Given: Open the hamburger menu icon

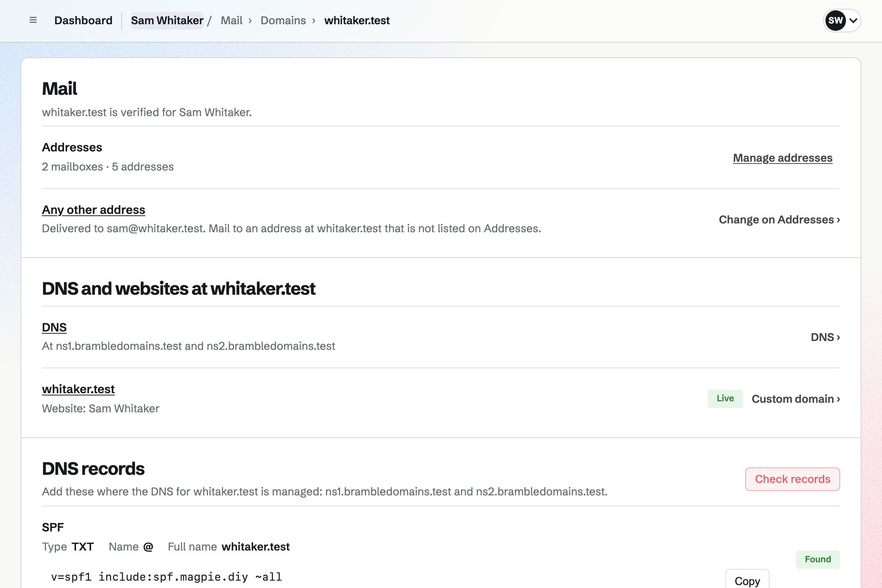Looking at the screenshot, I should pos(33,20).
